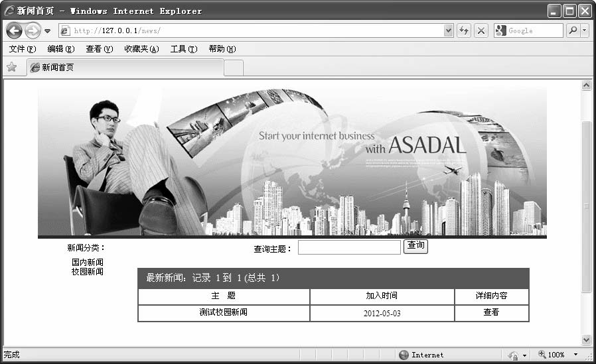Click the 最新新闻 record count header
The image size is (596, 364).
pyautogui.click(x=212, y=278)
